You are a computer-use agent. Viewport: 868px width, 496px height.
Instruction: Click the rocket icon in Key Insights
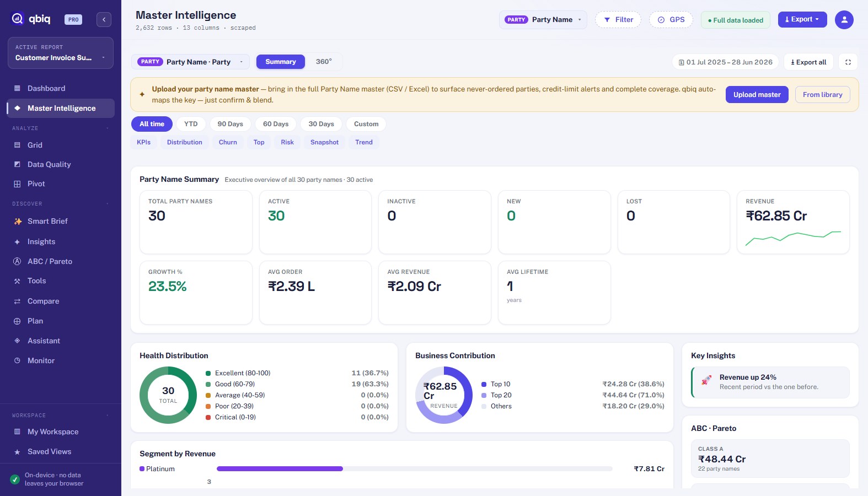tap(706, 380)
